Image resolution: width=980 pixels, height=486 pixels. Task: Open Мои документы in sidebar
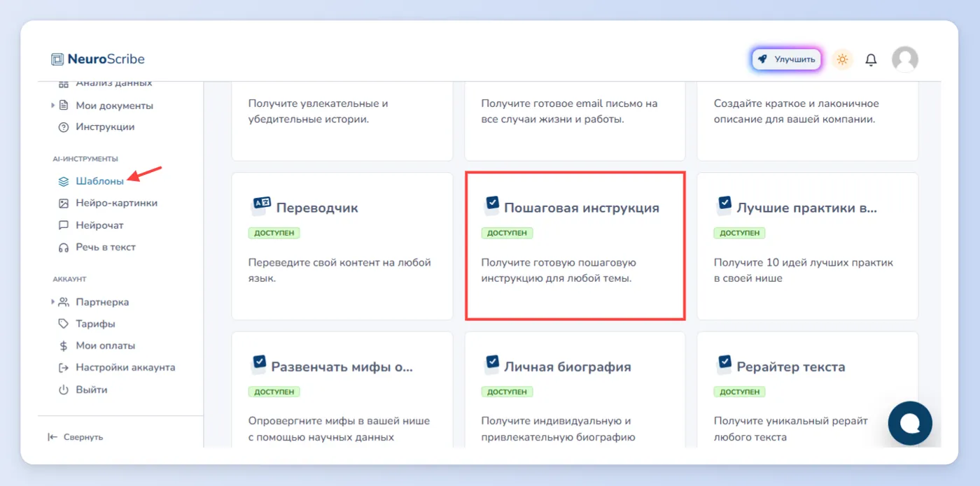click(115, 106)
